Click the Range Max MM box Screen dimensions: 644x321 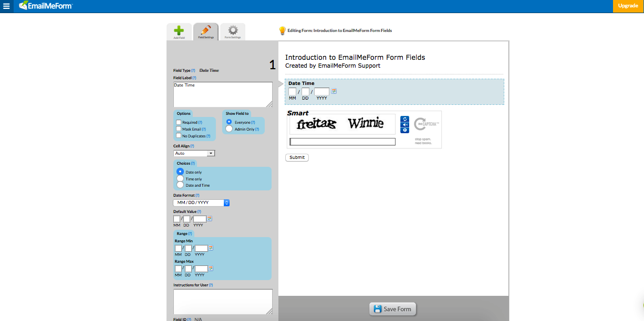[x=179, y=269]
